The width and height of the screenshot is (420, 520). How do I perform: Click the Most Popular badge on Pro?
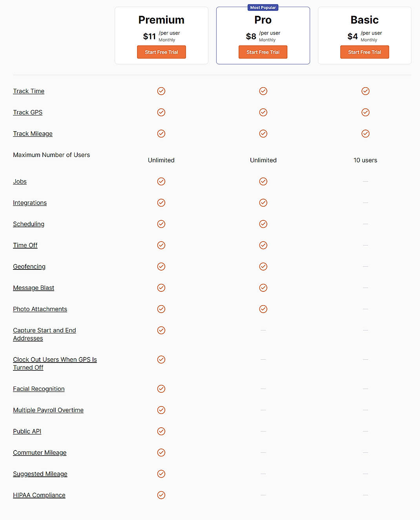[263, 7]
